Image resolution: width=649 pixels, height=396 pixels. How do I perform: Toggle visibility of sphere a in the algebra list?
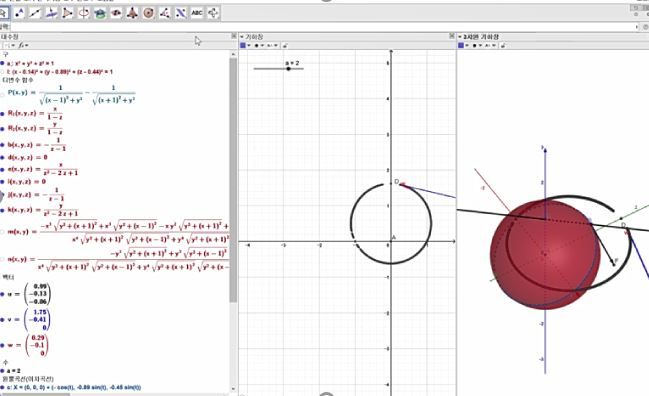coord(2,63)
